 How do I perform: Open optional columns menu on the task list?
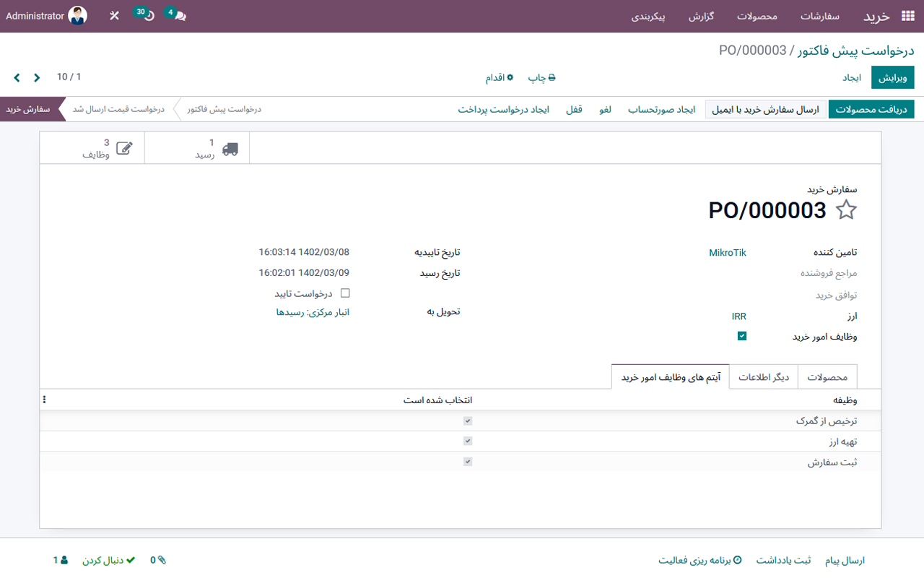pos(44,399)
